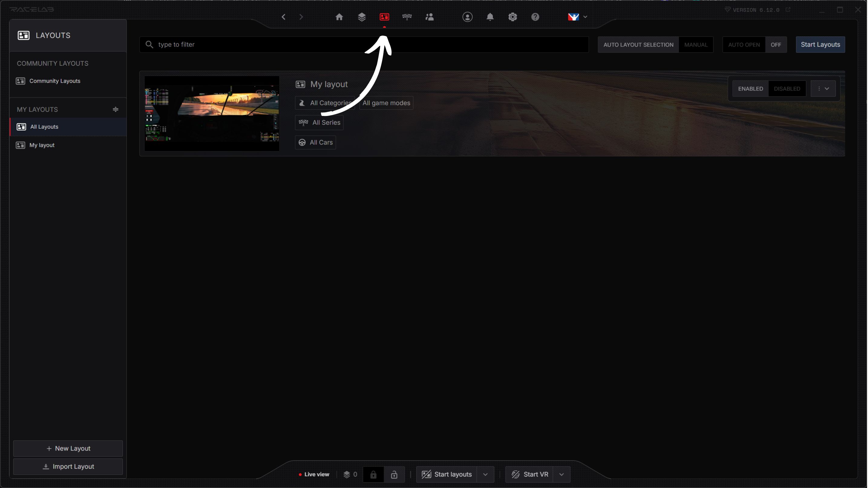Open Community Layouts in the sidebar
The width and height of the screenshot is (868, 488).
tap(54, 81)
